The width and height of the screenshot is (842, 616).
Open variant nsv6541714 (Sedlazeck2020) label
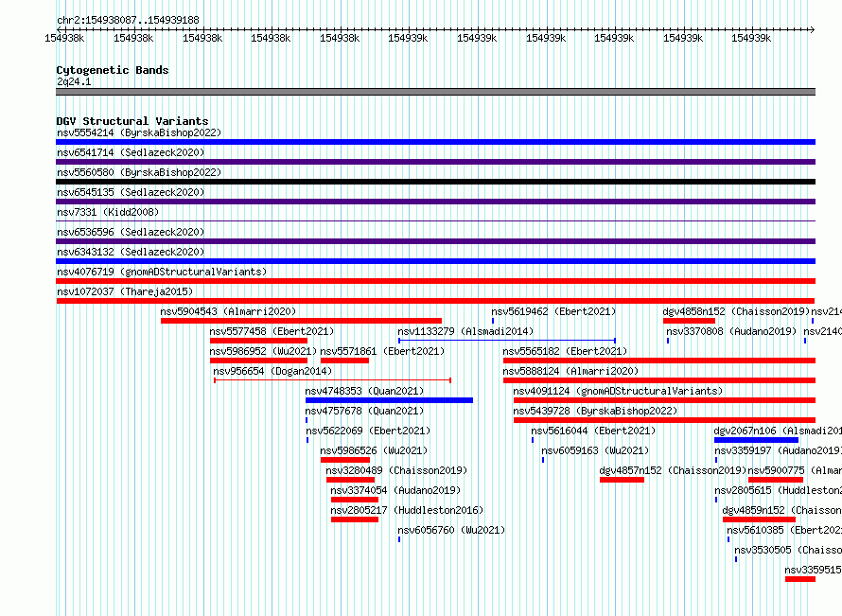coord(131,152)
